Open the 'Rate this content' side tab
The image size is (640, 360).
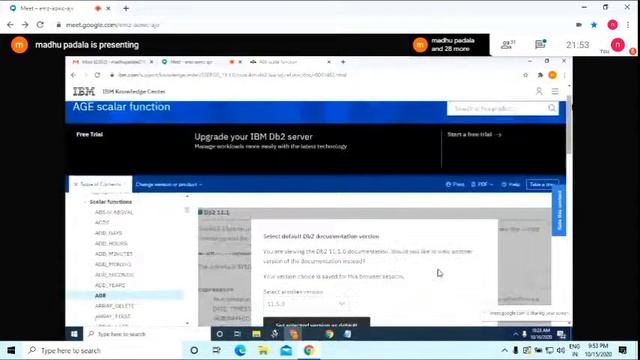pyautogui.click(x=559, y=210)
